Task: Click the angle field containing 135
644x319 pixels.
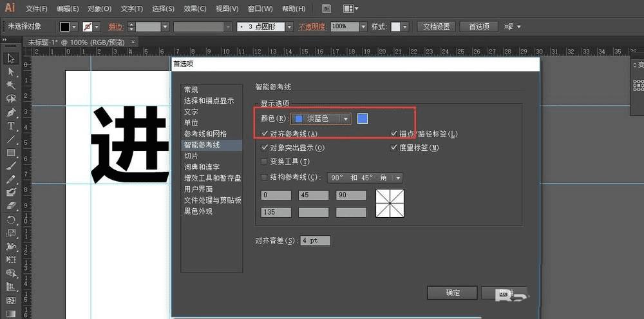Action: click(x=276, y=213)
